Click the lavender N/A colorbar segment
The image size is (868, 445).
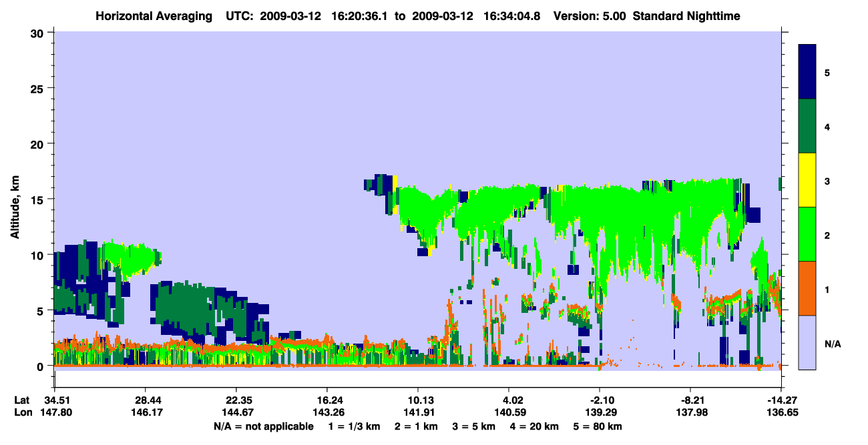(x=807, y=342)
